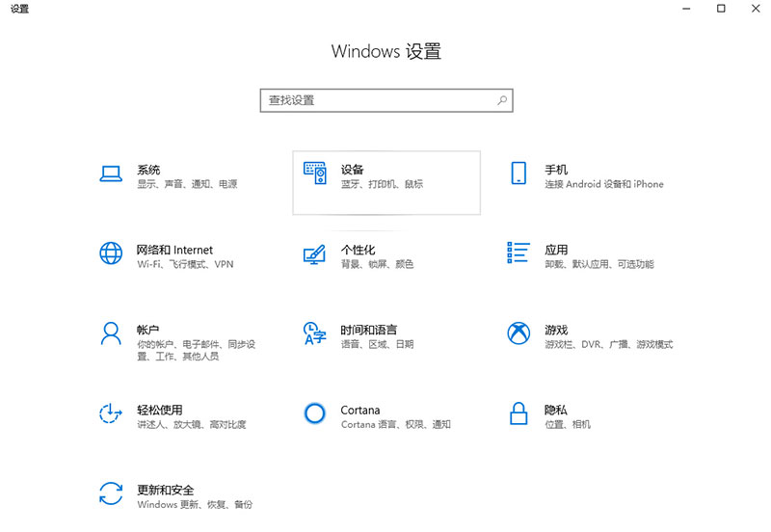This screenshot has height=532, width=771.
Task: Click the 设备 keyboard and speaker icon
Action: pos(315,173)
